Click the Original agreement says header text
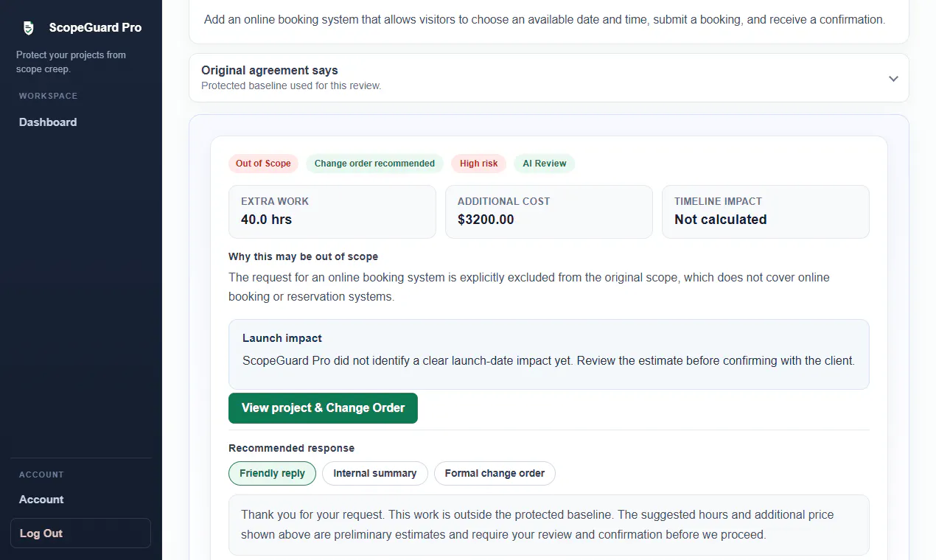This screenshot has height=560, width=936. 270,71
